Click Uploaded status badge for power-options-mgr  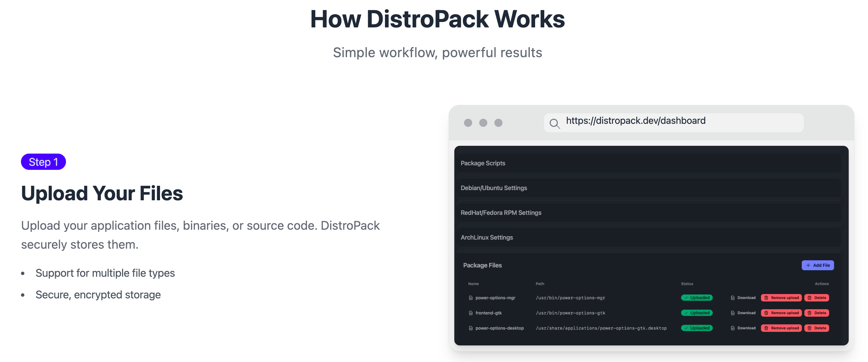coord(697,298)
